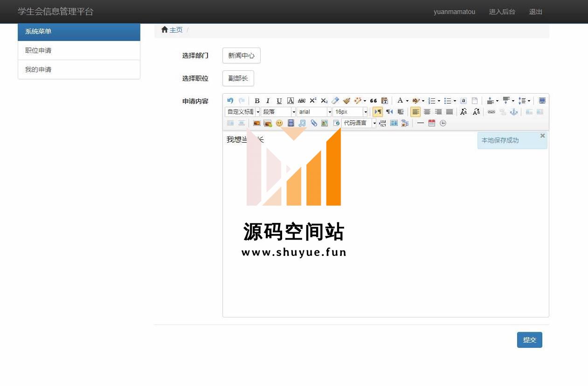Log out via 退出
Viewport: 588px width, 386px height.
point(535,12)
